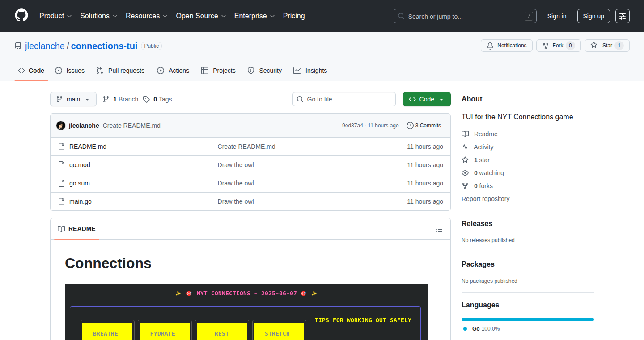644x340 pixels.
Task: Click the star icon beside 1 star
Action: pyautogui.click(x=465, y=160)
